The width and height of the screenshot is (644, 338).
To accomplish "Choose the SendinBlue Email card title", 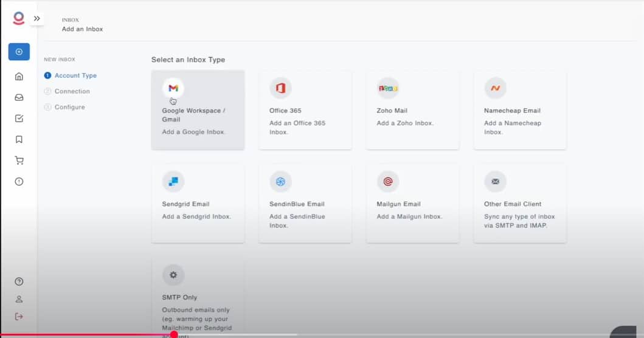I will (297, 204).
